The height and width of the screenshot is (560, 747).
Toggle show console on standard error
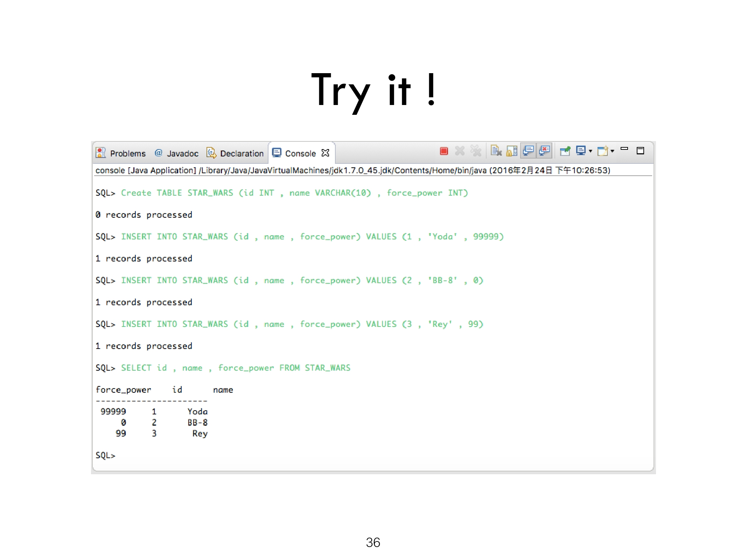(544, 151)
